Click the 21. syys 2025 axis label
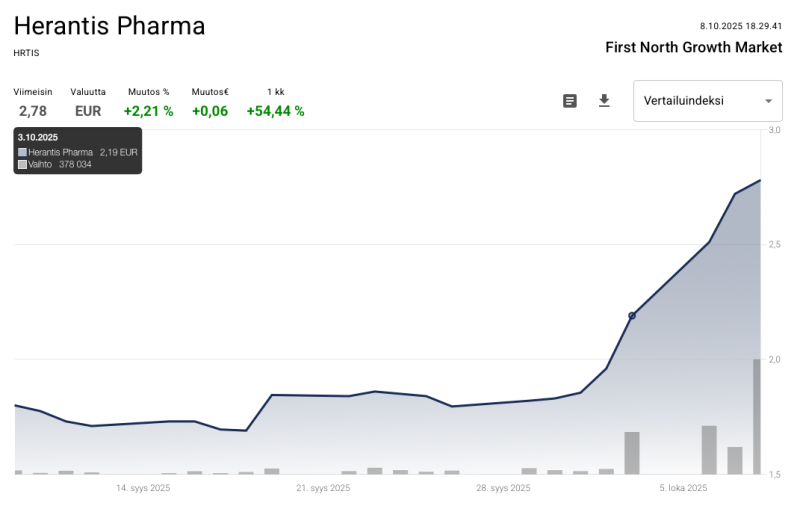This screenshot has height=506, width=800. click(x=323, y=488)
